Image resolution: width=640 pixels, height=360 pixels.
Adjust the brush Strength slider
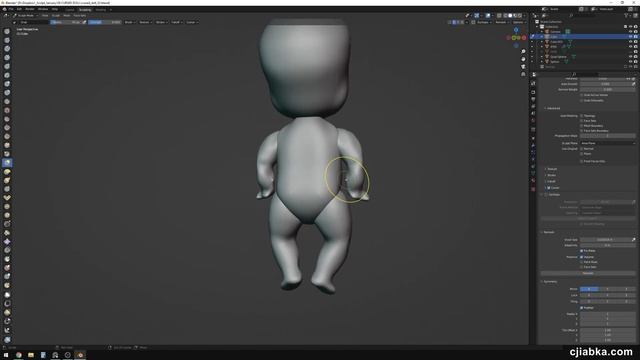[x=104, y=22]
